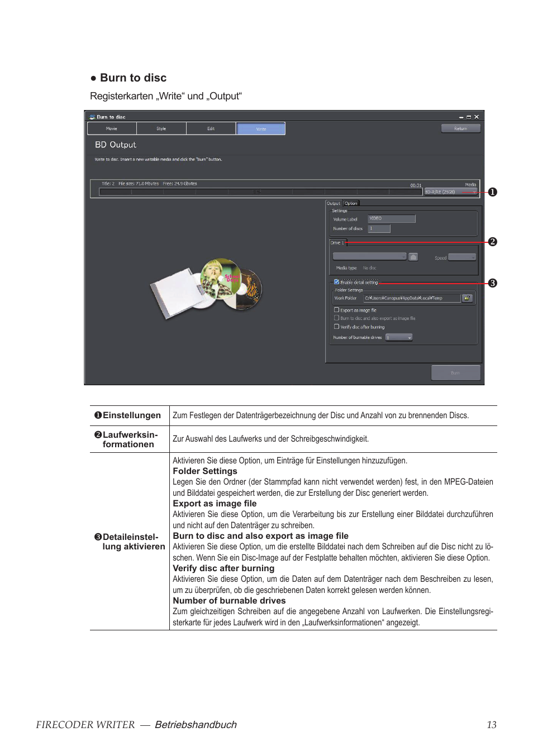
Task: Check Export as image file
Action: tap(336, 310)
